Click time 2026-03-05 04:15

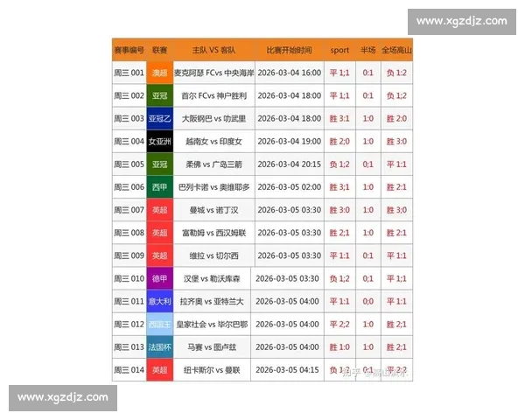tap(287, 370)
